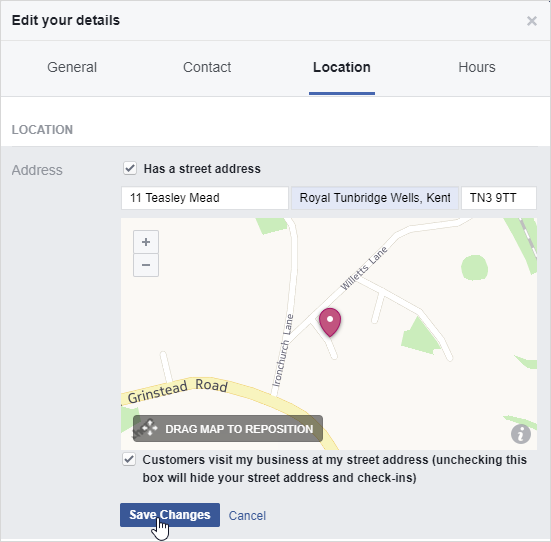This screenshot has width=551, height=542.
Task: Click the Cancel link
Action: coord(247,516)
